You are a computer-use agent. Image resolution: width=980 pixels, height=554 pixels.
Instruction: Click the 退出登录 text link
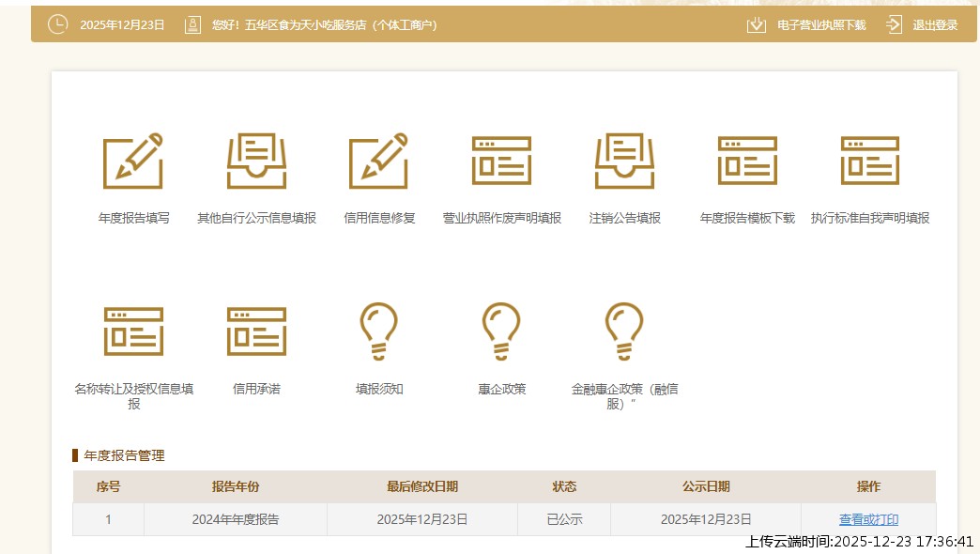coord(935,25)
